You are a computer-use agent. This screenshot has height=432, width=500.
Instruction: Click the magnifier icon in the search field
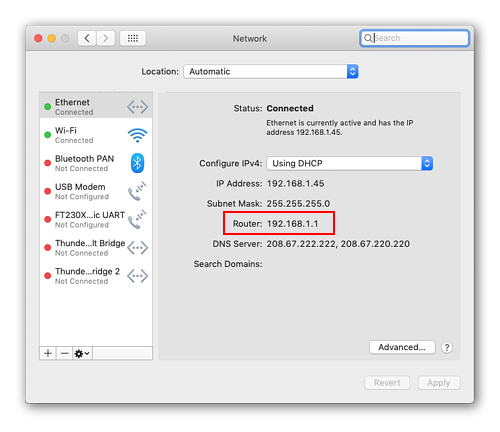(367, 38)
